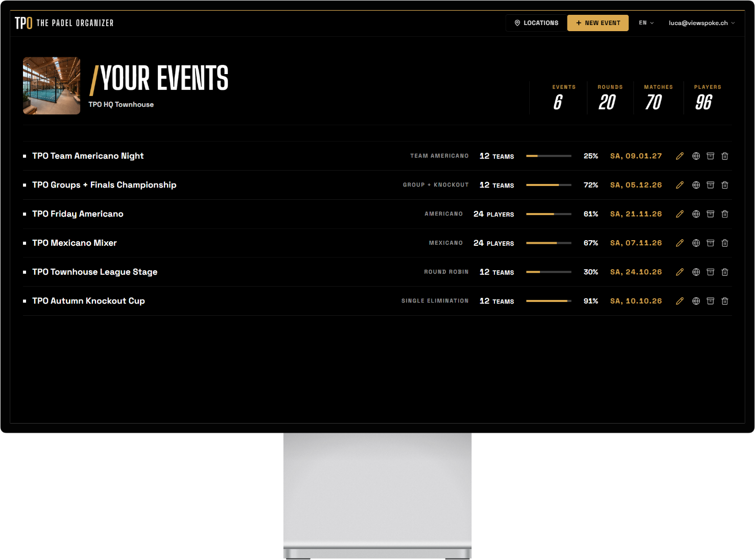The height and width of the screenshot is (560, 755).
Task: Edit TPO Townhouse League Stage with pencil icon
Action: click(x=679, y=272)
